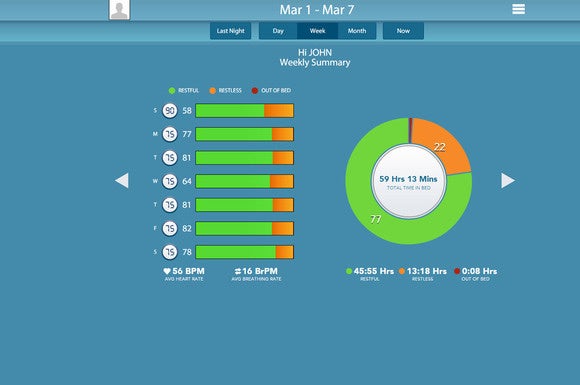Click the heart icon beside 56 BPM
Screen dimensions: 580x385
click(x=167, y=271)
